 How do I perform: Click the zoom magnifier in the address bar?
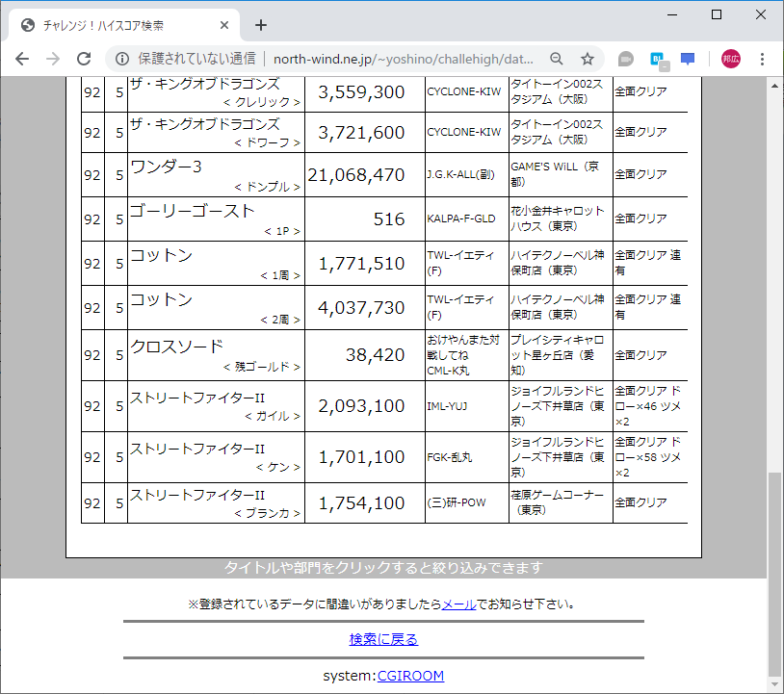pyautogui.click(x=557, y=58)
